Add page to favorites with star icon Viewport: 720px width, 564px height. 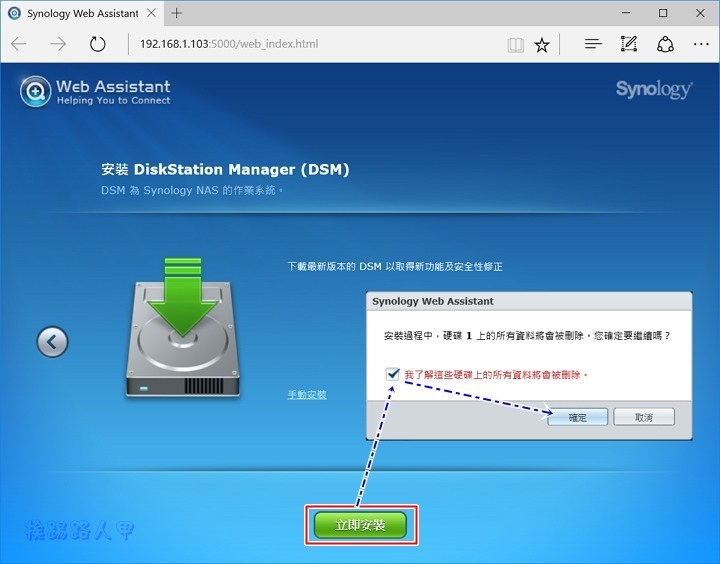542,45
